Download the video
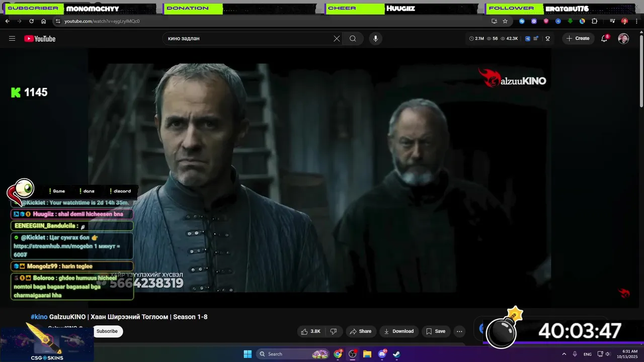This screenshot has width=644, height=362. coord(398,331)
